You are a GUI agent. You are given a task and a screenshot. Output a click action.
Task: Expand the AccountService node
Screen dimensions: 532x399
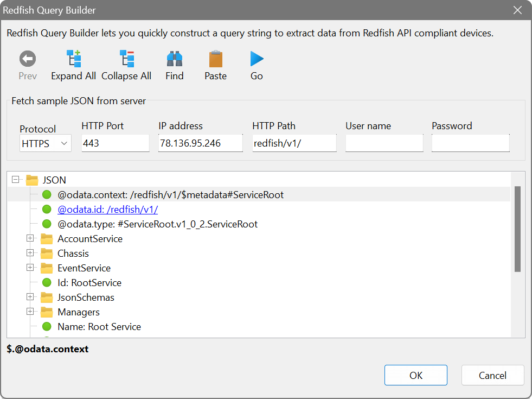tap(30, 238)
